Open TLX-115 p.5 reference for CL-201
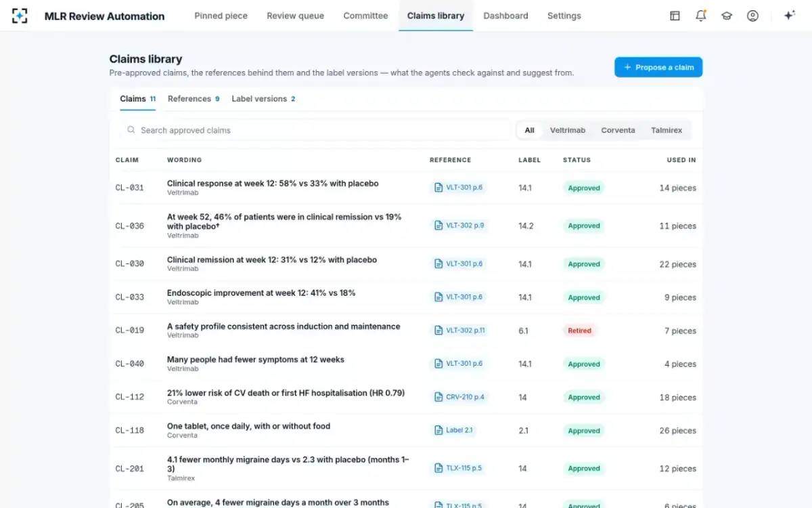This screenshot has width=812, height=508. (x=458, y=468)
